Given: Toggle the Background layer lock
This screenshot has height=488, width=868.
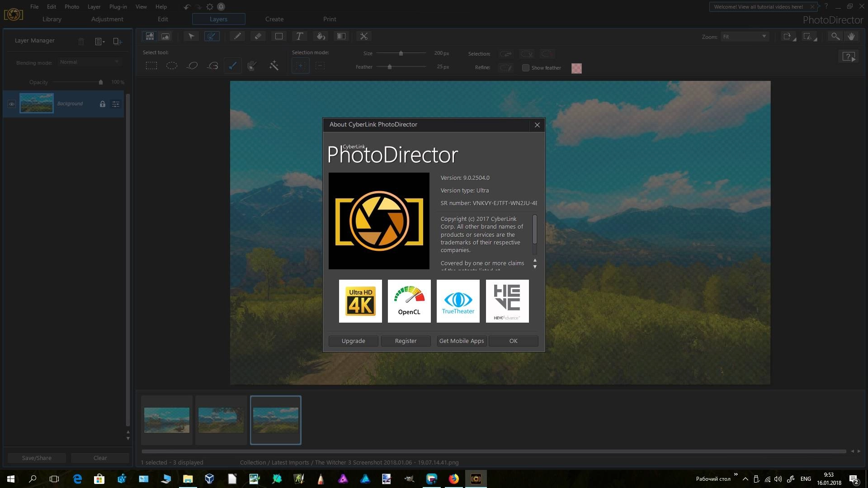Looking at the screenshot, I should coord(103,104).
